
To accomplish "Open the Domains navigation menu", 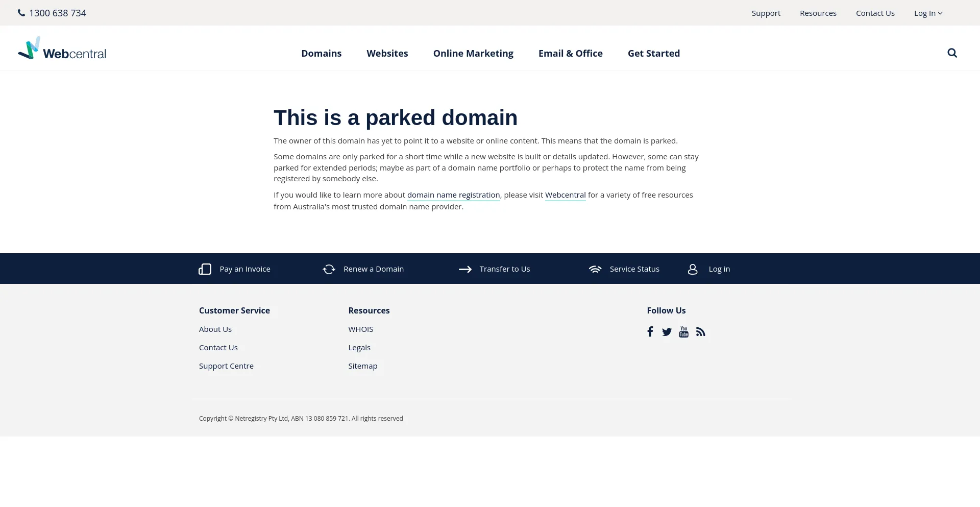I will pyautogui.click(x=321, y=54).
